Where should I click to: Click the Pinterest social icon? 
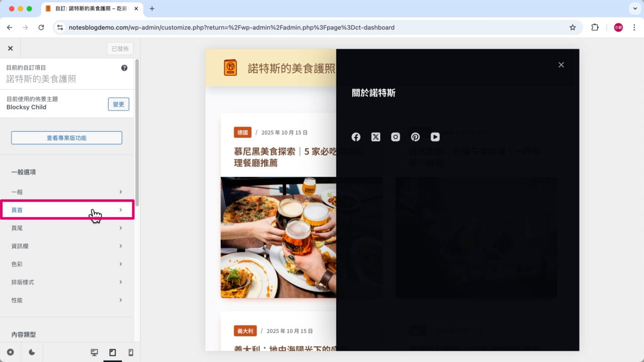pos(415,137)
